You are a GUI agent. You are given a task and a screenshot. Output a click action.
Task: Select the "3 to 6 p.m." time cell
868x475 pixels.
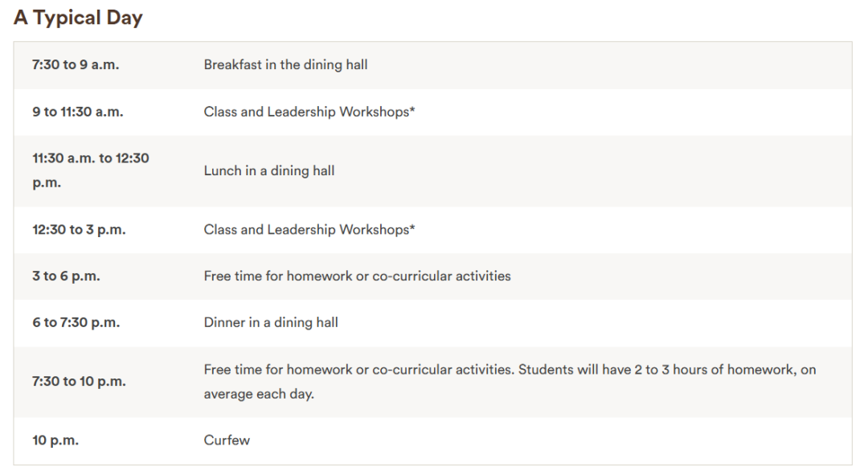point(66,276)
